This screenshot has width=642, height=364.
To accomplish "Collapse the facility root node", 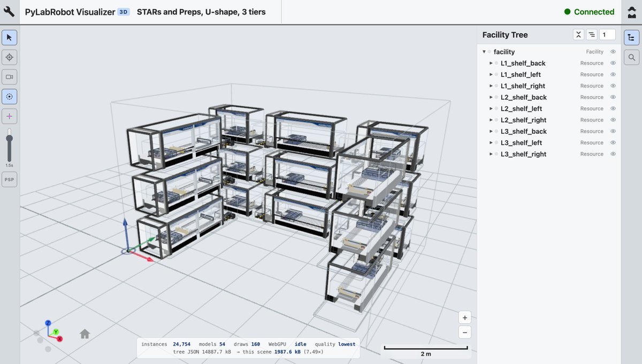I will click(484, 52).
